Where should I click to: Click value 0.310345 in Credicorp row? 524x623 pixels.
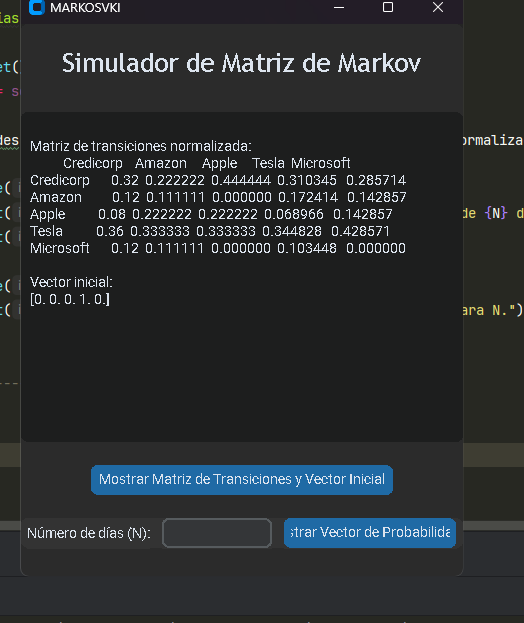point(307,180)
